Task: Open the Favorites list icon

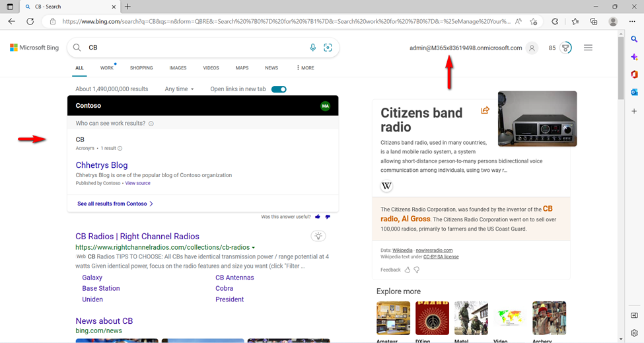Action: [x=575, y=21]
